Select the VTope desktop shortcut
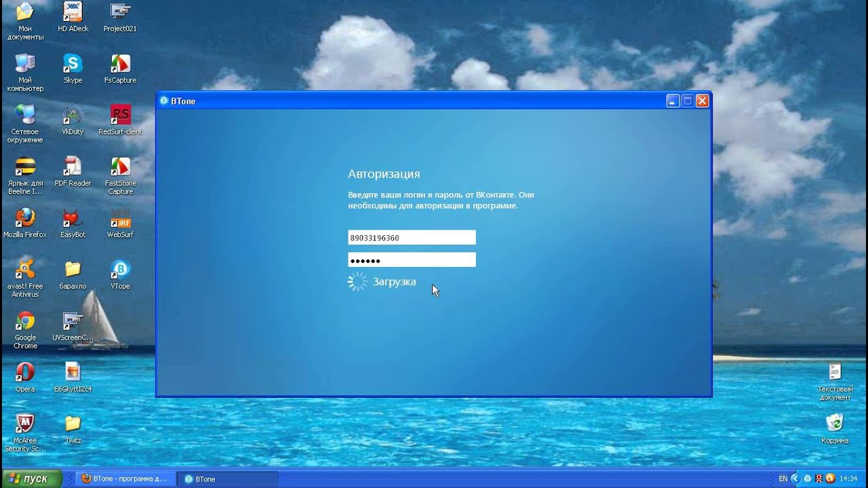 pos(120,274)
